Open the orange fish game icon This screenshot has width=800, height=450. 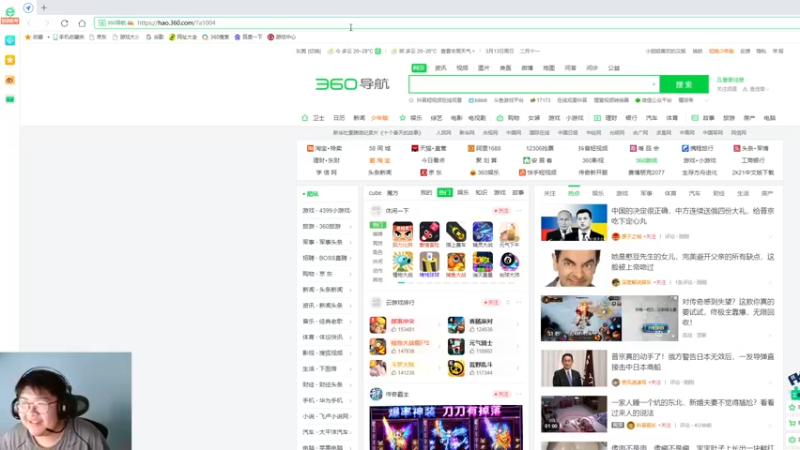456,262
